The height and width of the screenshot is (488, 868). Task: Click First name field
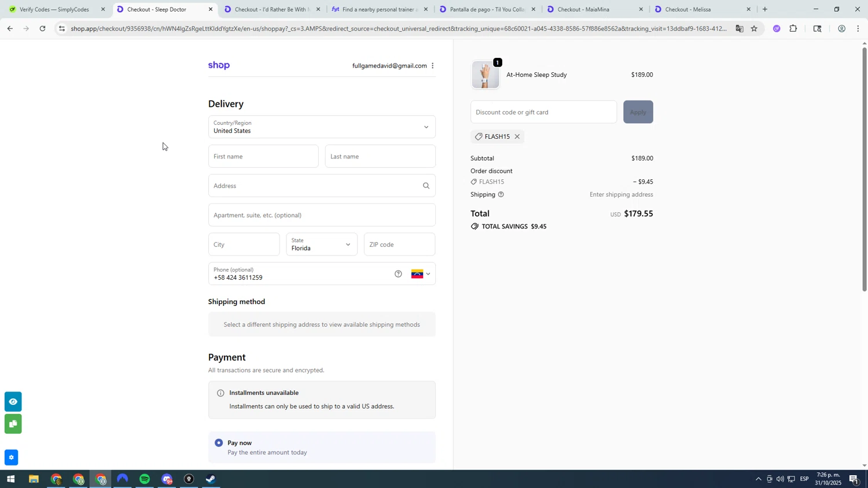263,156
